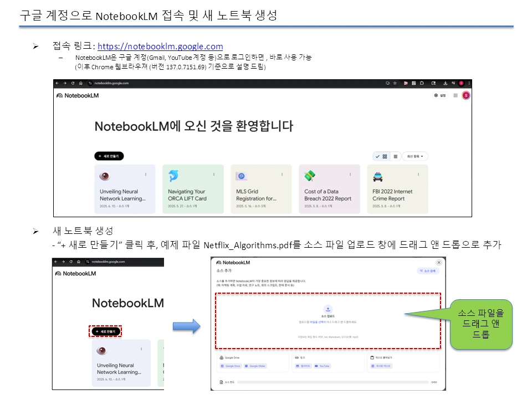Click the round S account avatar on NotebookLM page
This screenshot has width=532, height=399.
[466, 96]
